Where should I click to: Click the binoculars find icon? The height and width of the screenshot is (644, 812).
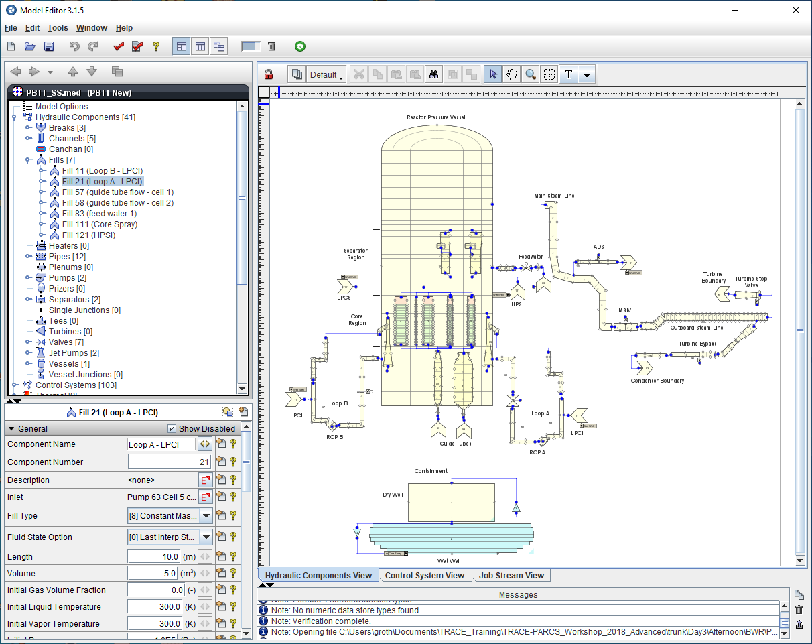tap(433, 74)
